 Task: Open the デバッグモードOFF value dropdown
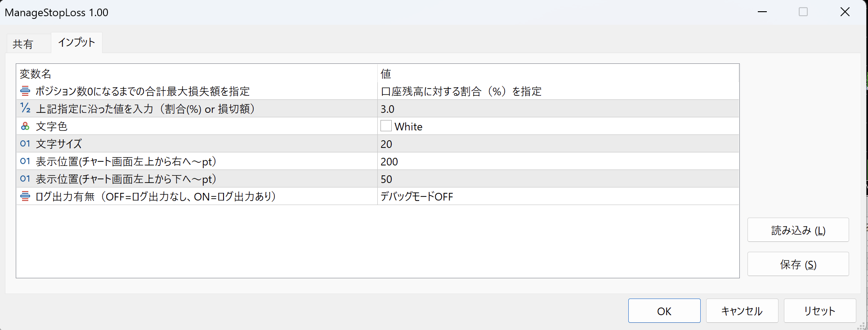(558, 196)
